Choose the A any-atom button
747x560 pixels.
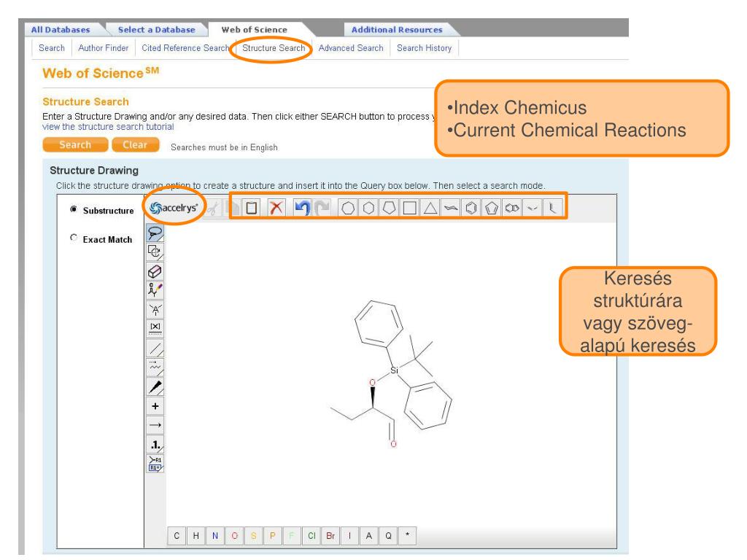point(368,536)
